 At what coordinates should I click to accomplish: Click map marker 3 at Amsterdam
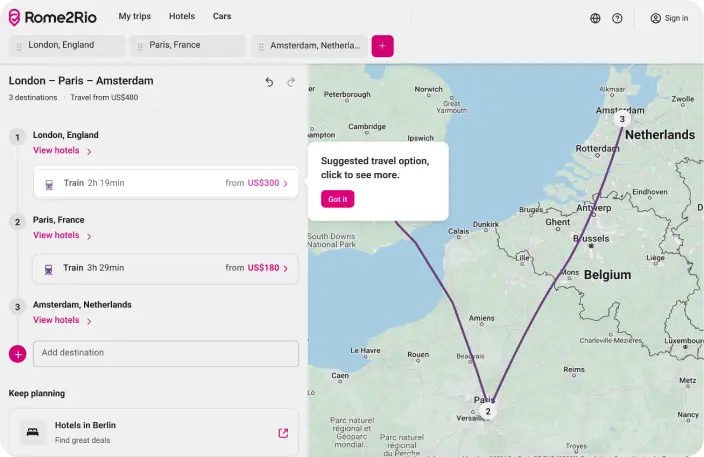point(622,119)
